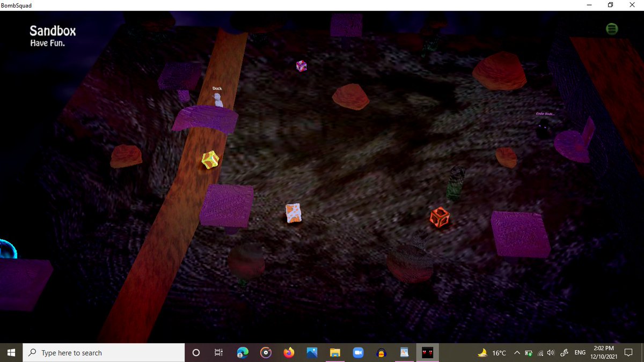Viewport: 644px width, 362px height.
Task: Click the volume speaker tray icon
Action: click(550, 353)
